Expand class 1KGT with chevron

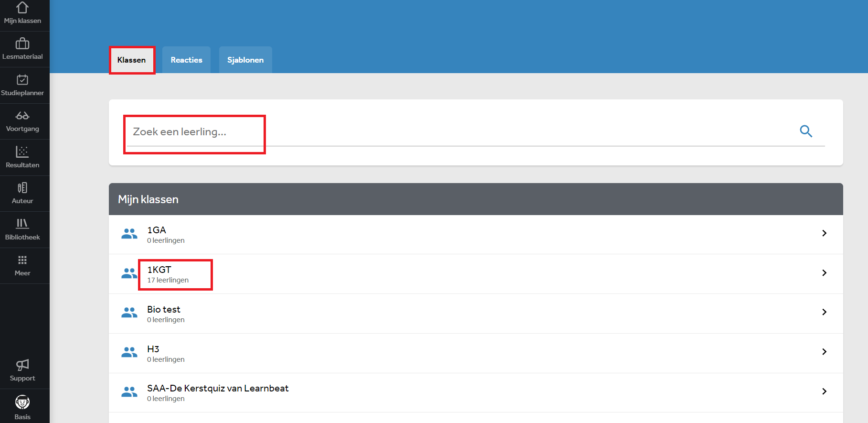point(824,273)
